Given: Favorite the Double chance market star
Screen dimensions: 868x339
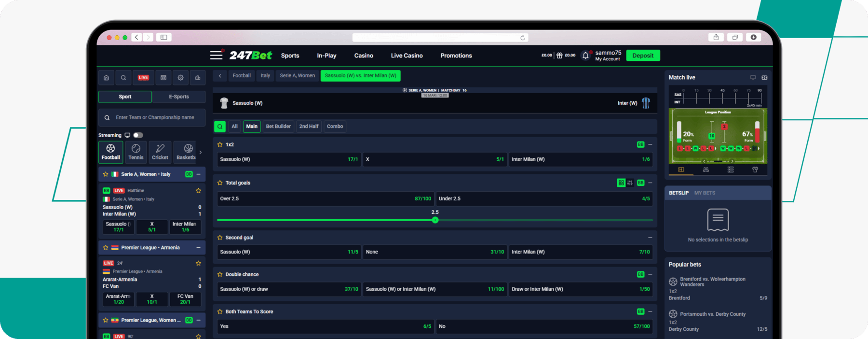Looking at the screenshot, I should click(220, 274).
